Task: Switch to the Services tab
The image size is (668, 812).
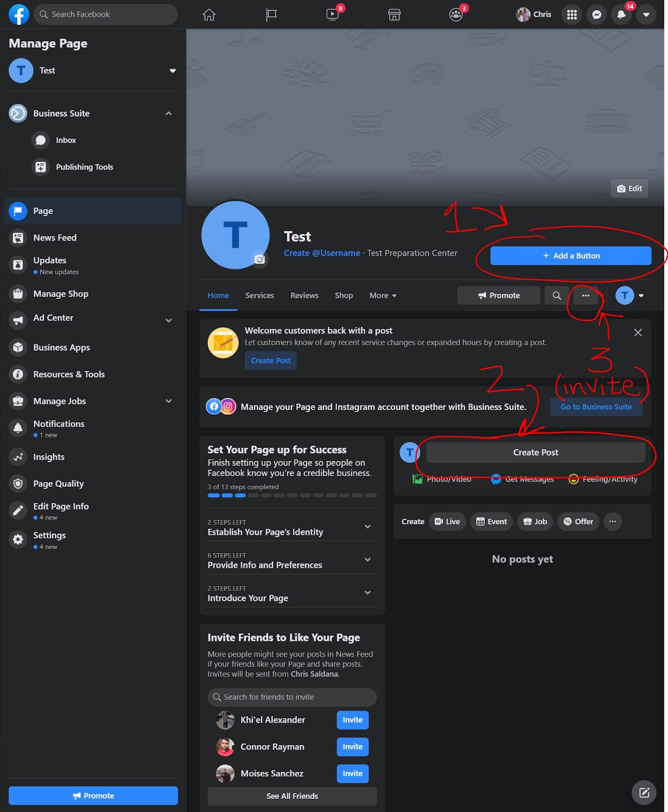Action: (259, 295)
